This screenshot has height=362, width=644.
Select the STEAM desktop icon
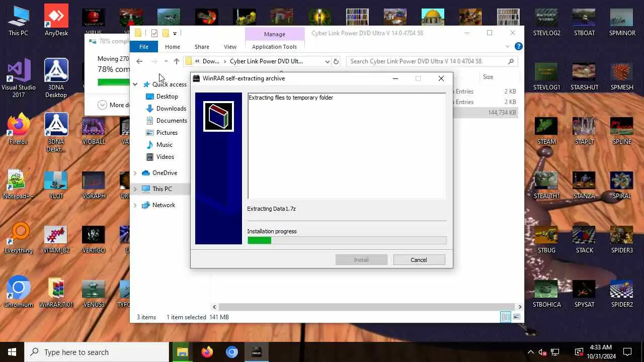(546, 130)
